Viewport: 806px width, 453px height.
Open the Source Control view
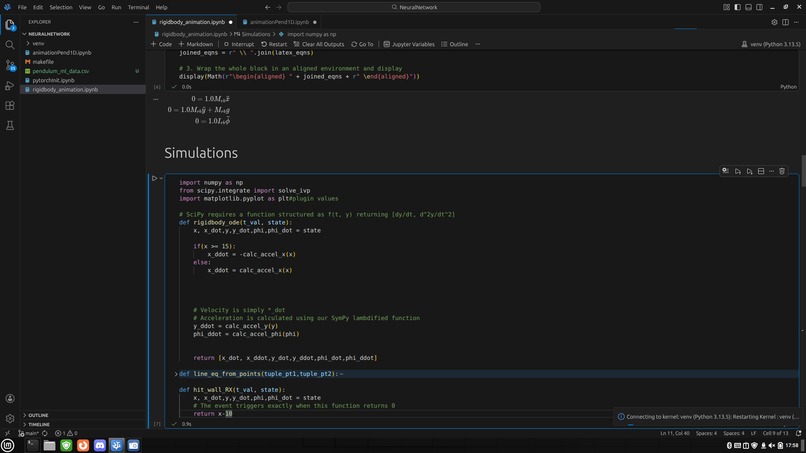pos(10,65)
